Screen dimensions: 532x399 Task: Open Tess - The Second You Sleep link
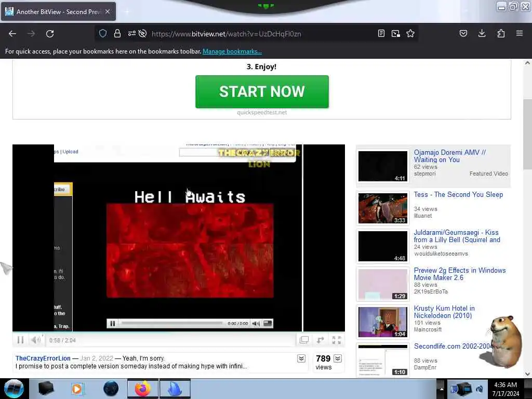458,194
